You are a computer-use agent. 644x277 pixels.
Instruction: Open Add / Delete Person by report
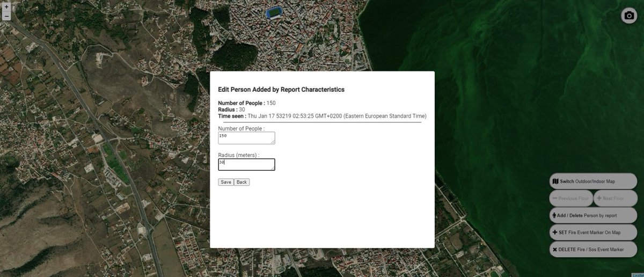click(x=593, y=215)
